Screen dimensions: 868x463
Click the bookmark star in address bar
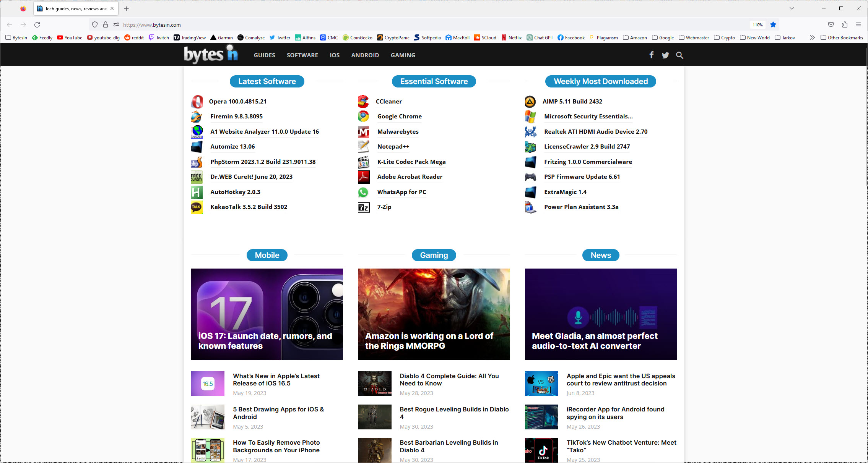[773, 25]
